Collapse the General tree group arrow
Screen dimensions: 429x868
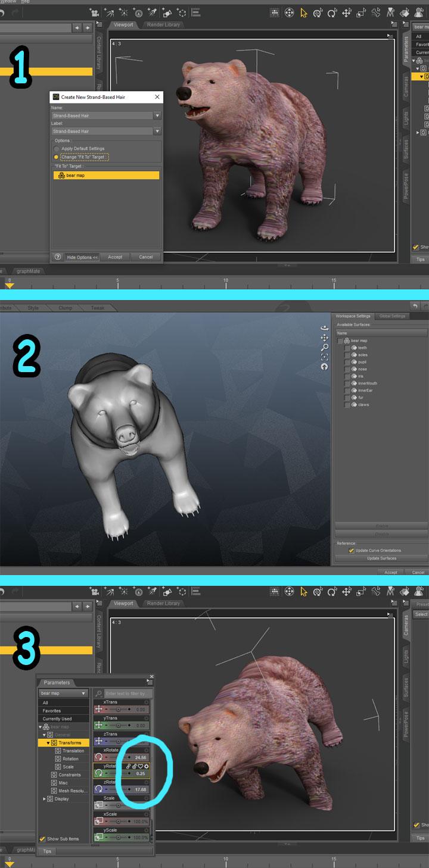[44, 735]
